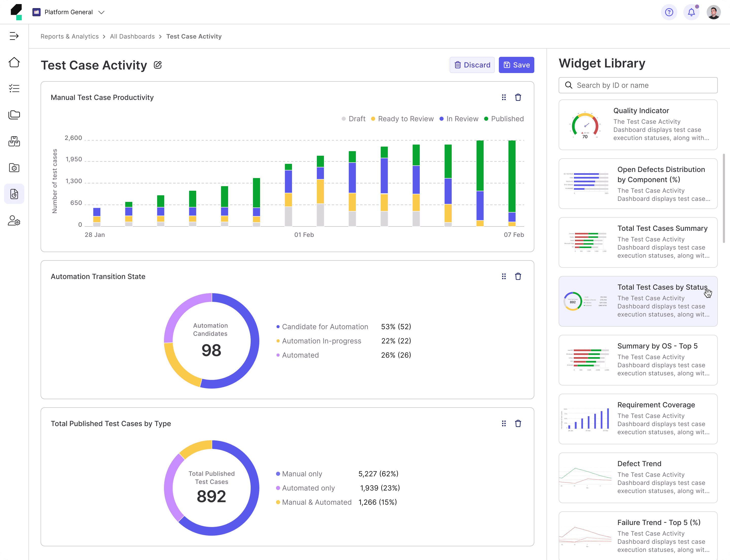Click the widget search input field

(638, 85)
